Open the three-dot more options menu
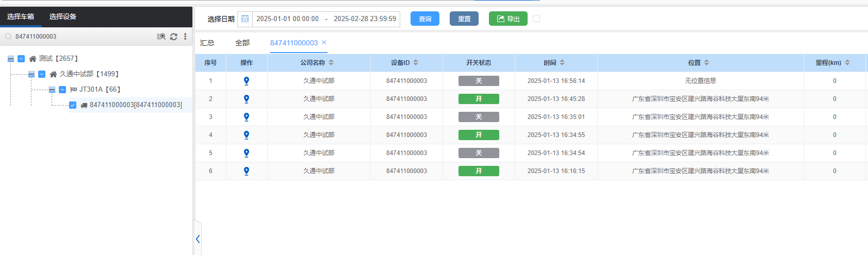This screenshot has height=255, width=868. pyautogui.click(x=185, y=37)
